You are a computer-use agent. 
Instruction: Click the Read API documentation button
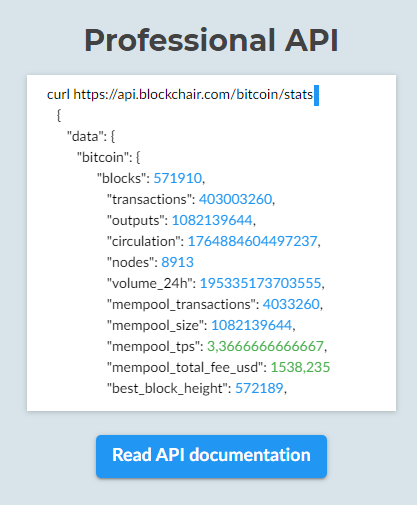pyautogui.click(x=211, y=456)
